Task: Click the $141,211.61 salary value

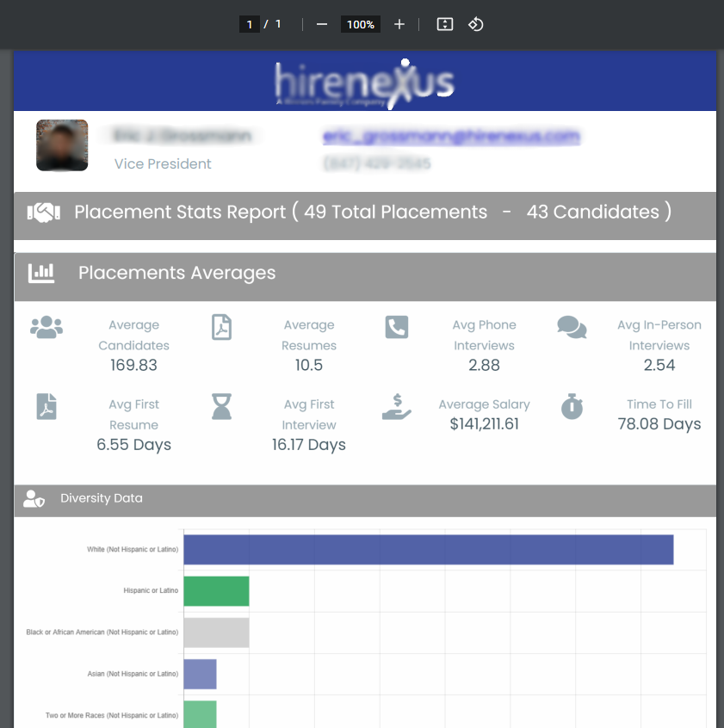Action: [x=484, y=424]
